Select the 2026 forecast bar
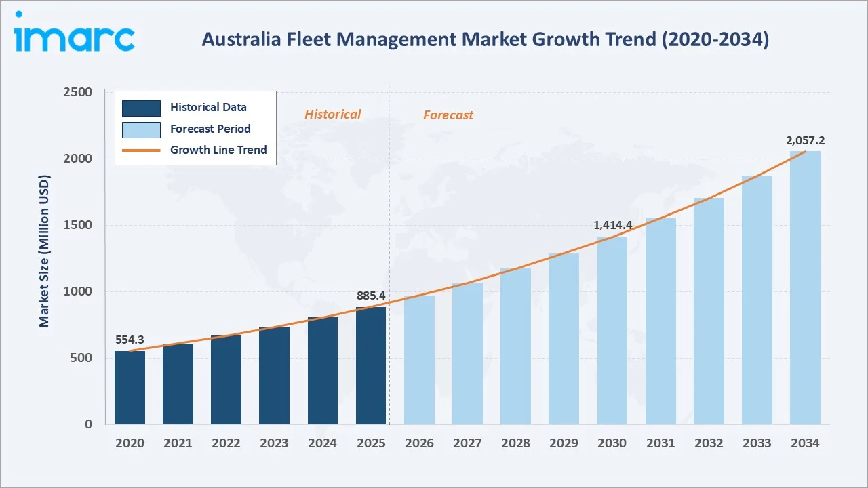Screen dimensions: 868x488 click(x=419, y=360)
